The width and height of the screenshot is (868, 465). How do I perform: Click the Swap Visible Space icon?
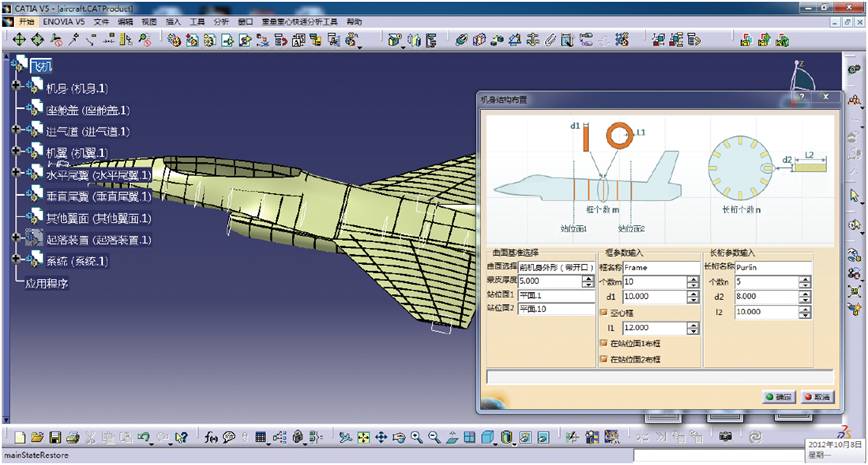(x=543, y=437)
